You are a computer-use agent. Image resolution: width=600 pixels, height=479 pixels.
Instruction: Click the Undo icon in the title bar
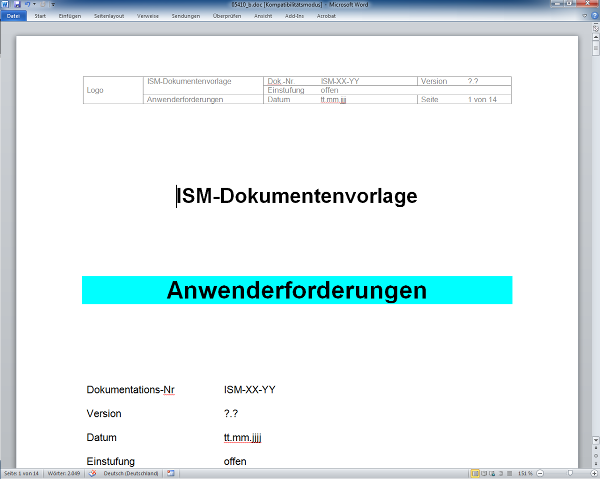pyautogui.click(x=27, y=5)
